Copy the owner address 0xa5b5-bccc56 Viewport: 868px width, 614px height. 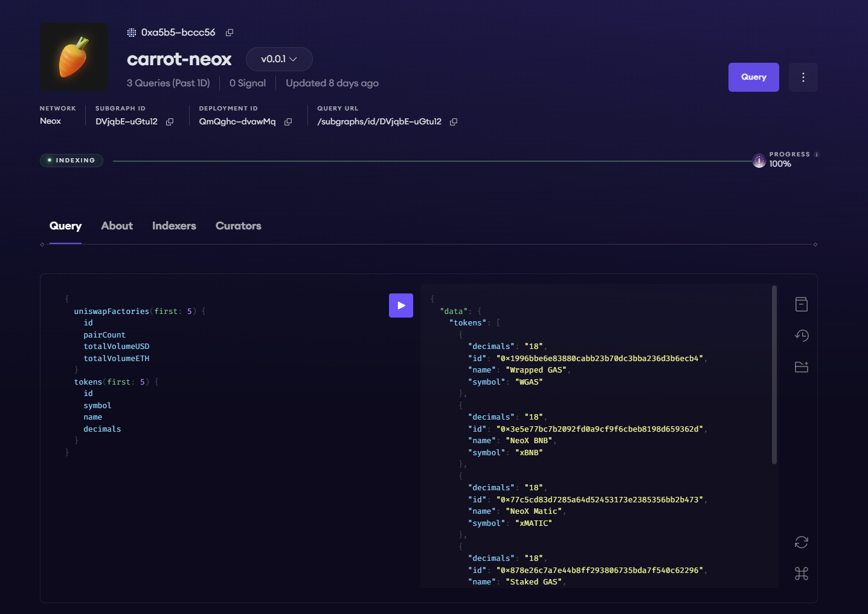click(230, 33)
